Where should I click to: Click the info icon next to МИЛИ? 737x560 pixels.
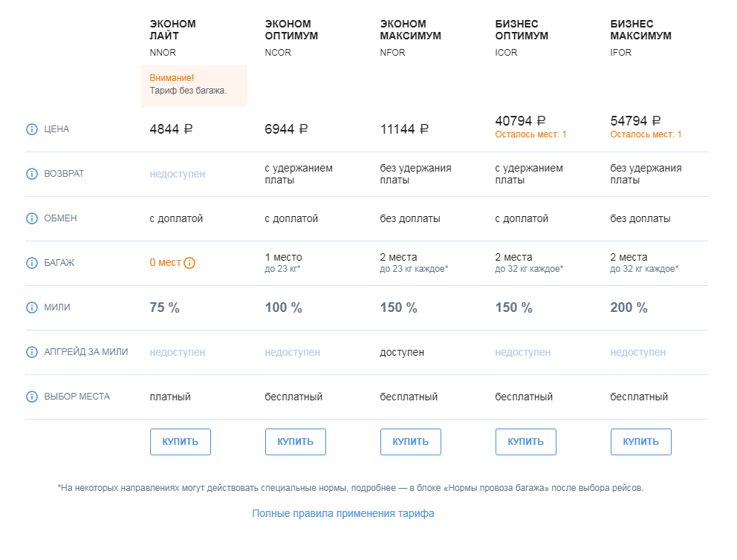[x=31, y=307]
